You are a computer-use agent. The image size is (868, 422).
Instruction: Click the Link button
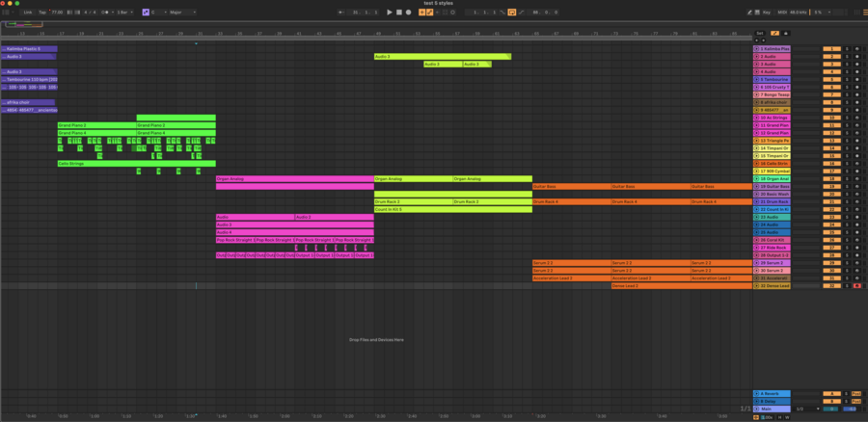(x=27, y=13)
